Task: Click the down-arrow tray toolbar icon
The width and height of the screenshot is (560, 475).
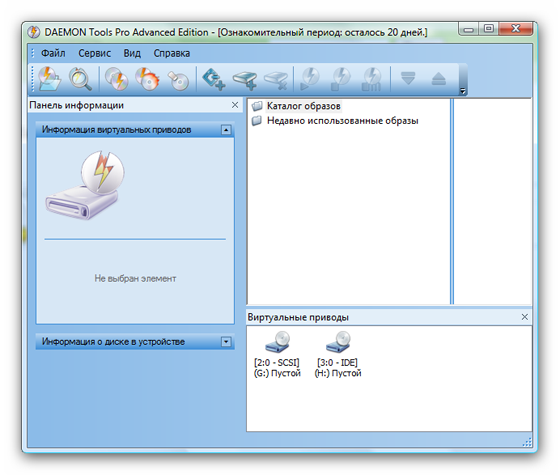Action: [408, 78]
